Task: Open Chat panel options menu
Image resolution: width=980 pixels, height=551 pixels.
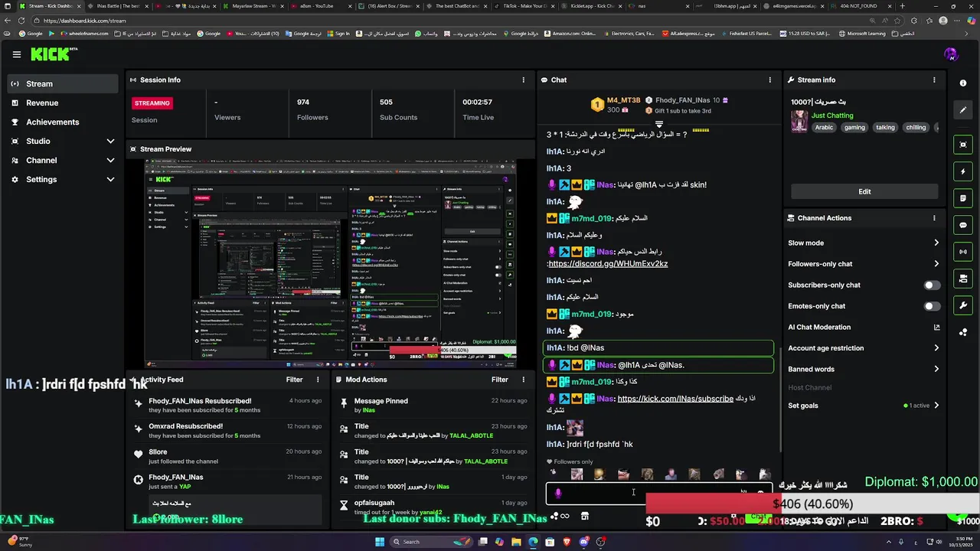Action: coord(770,80)
